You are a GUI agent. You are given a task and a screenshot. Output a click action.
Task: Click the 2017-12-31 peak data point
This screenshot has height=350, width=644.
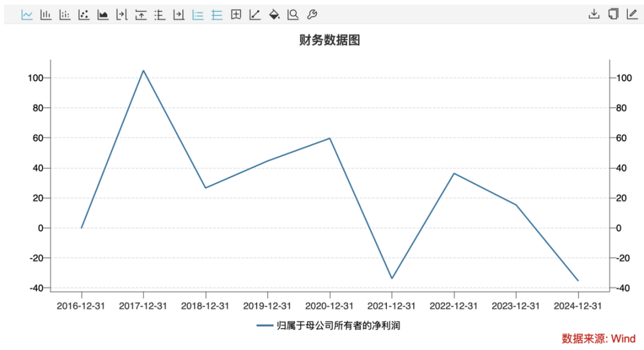pyautogui.click(x=143, y=70)
